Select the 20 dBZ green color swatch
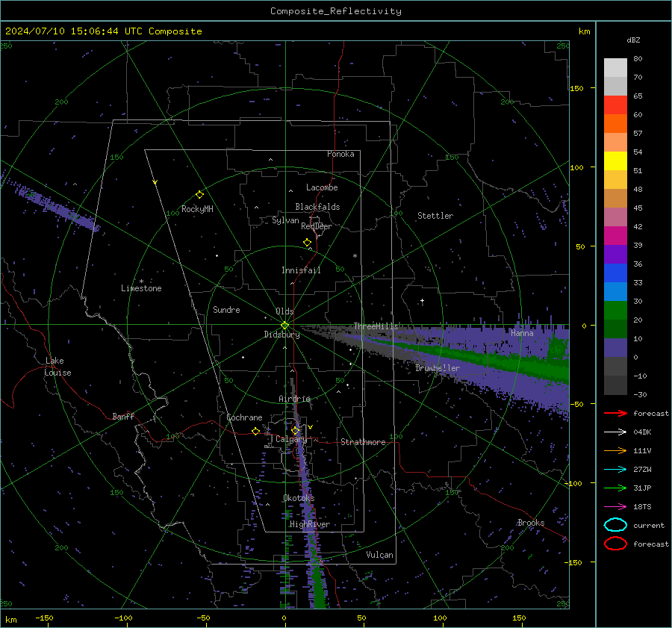This screenshot has height=628, width=672. coord(615,310)
